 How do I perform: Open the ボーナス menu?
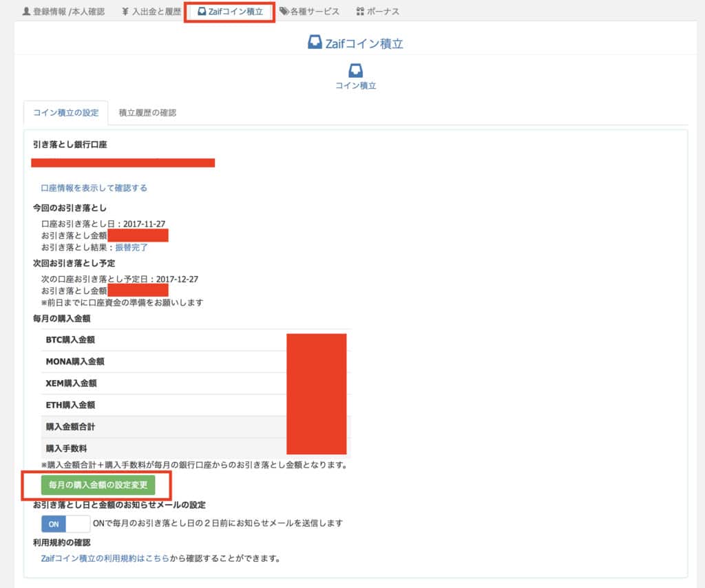click(378, 12)
